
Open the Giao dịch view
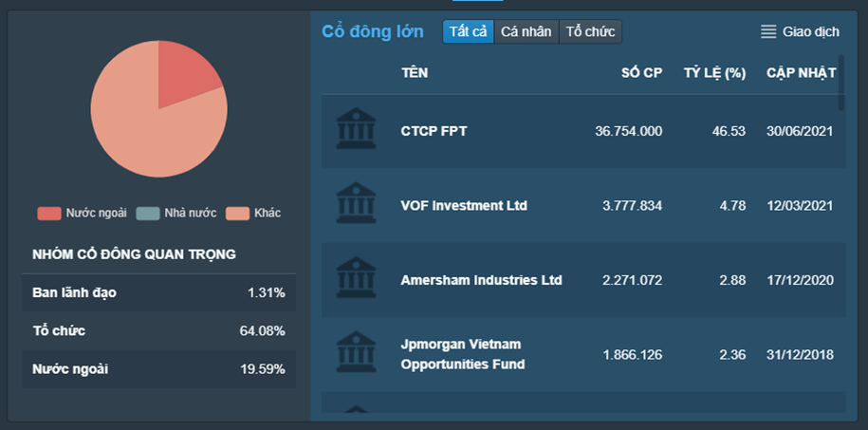[x=810, y=32]
